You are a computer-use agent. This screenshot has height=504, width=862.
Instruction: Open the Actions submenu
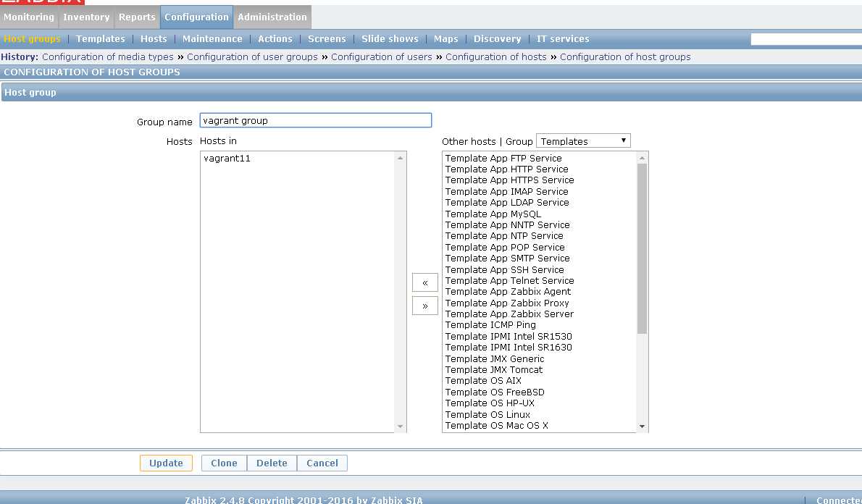tap(275, 39)
